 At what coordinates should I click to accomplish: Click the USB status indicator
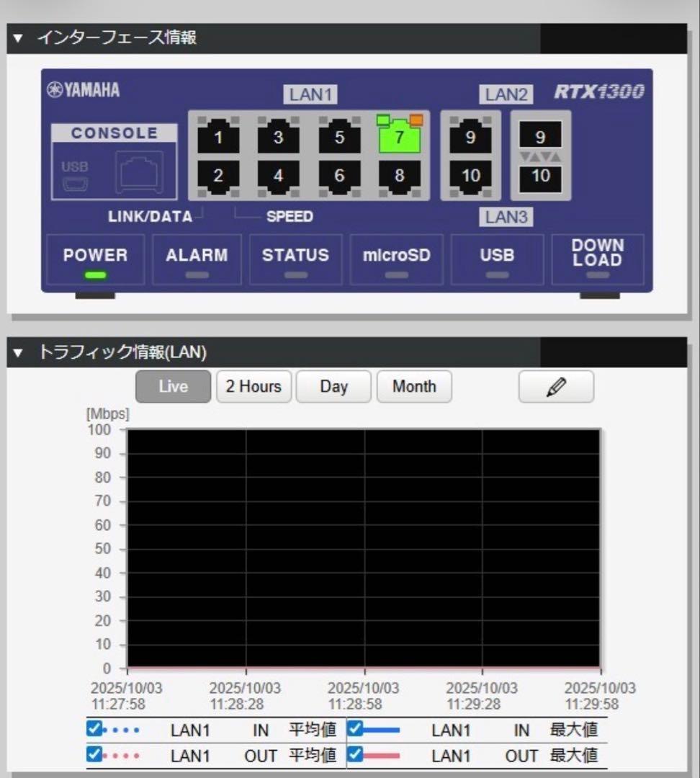coord(495,274)
